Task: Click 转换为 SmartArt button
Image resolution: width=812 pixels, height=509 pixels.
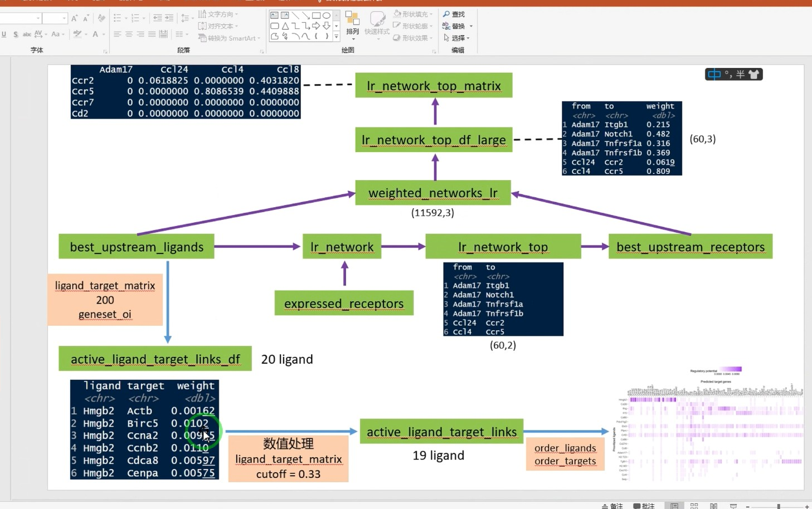Action: (229, 38)
